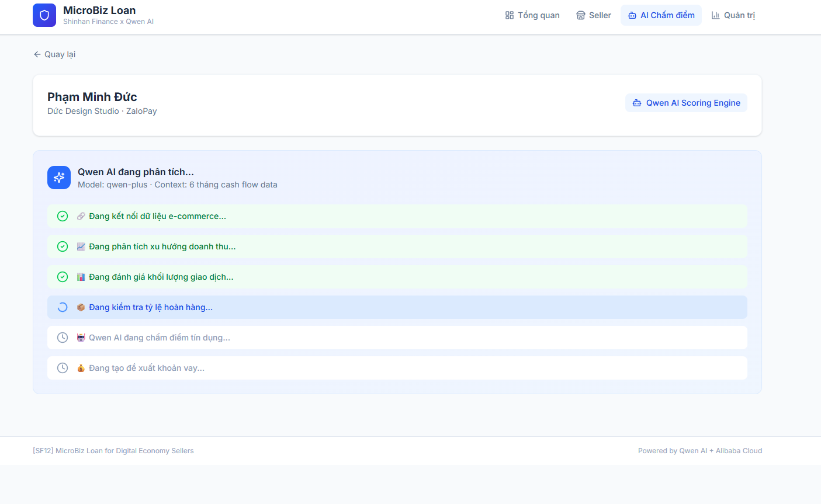Select the AI Chấm điểm tab

[x=661, y=15]
